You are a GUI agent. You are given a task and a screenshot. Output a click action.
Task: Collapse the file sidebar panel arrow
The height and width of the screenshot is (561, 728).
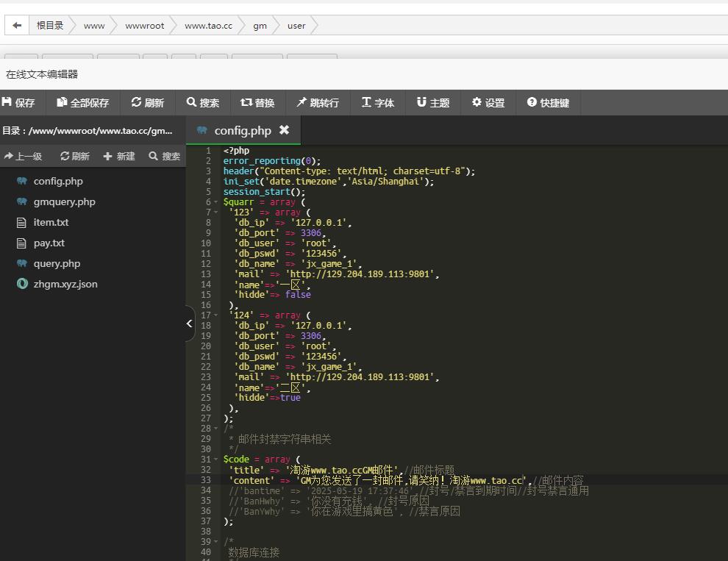coord(189,324)
